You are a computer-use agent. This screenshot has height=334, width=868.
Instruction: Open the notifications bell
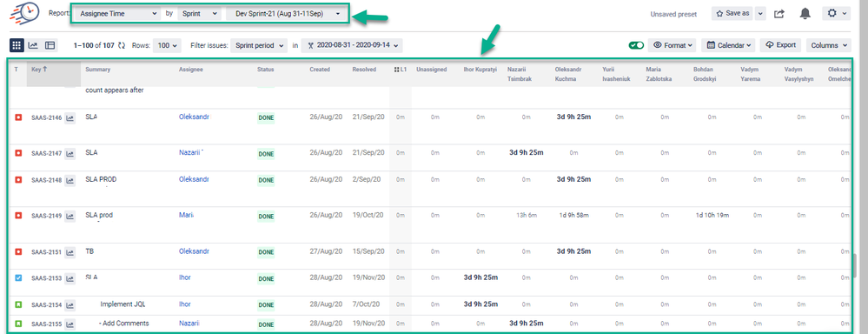coord(805,13)
